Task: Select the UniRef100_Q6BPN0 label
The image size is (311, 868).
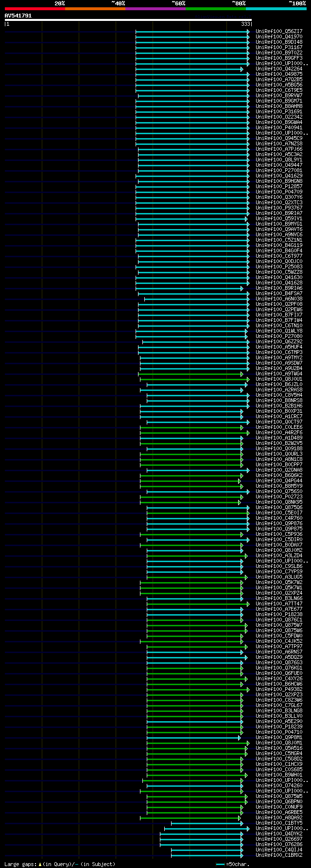Action: click(x=279, y=801)
